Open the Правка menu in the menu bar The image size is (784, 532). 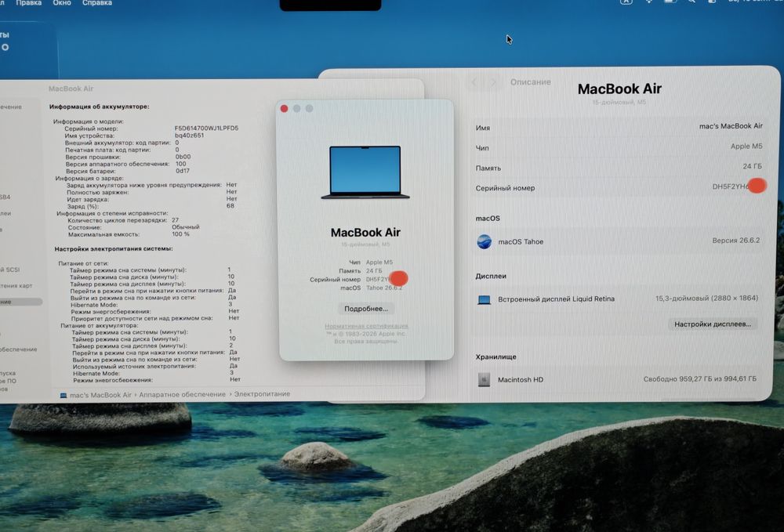point(28,3)
